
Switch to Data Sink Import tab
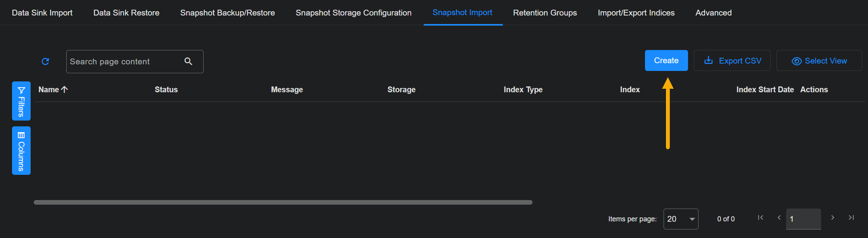pos(42,13)
